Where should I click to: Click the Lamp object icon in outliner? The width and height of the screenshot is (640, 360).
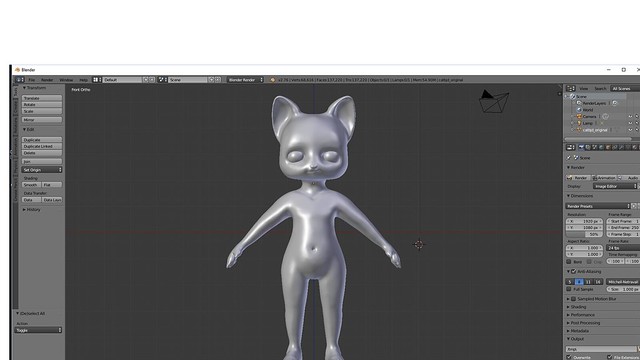tap(579, 123)
